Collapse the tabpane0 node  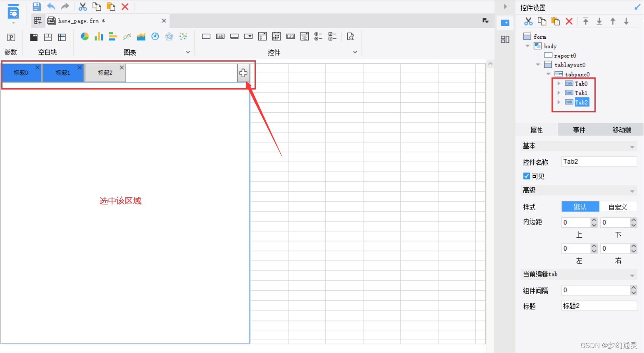[549, 74]
